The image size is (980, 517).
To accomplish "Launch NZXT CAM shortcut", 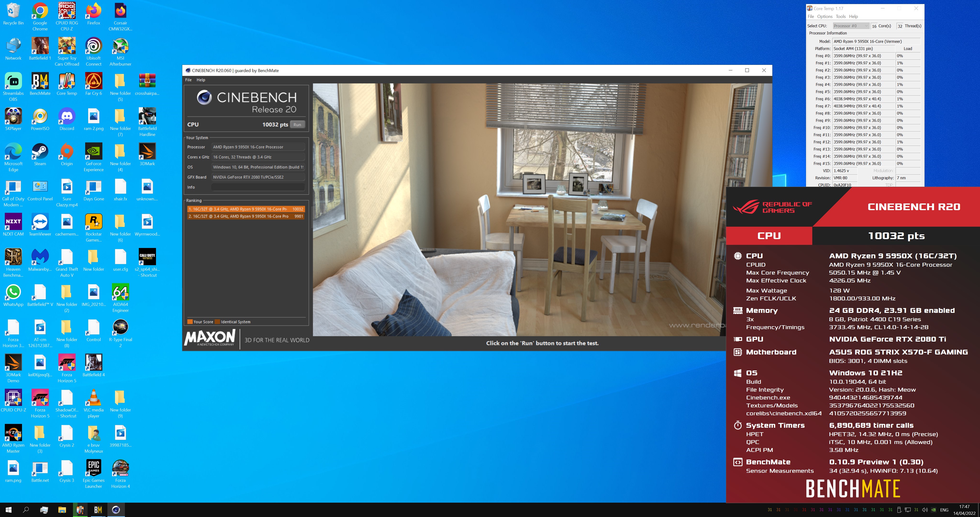I will pos(13,225).
